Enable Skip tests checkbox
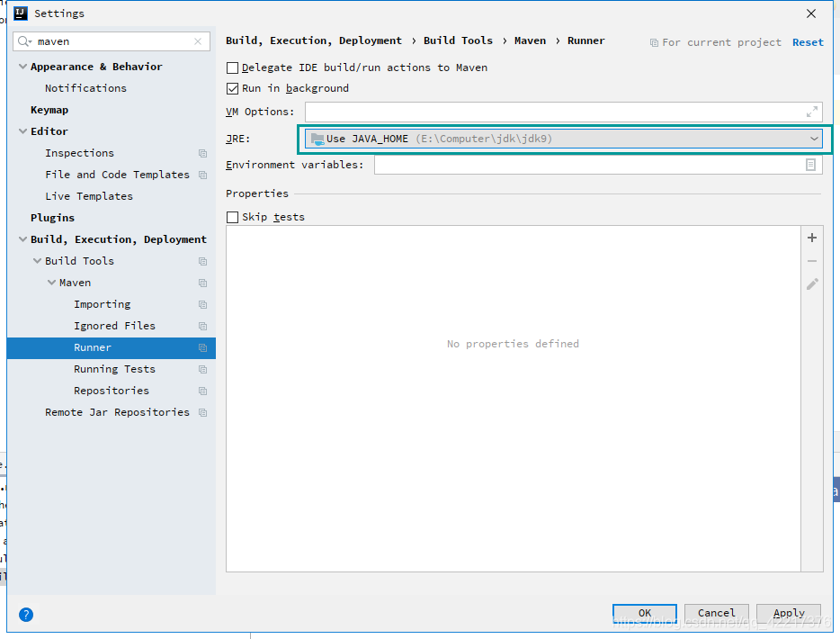This screenshot has height=639, width=840. coord(233,217)
